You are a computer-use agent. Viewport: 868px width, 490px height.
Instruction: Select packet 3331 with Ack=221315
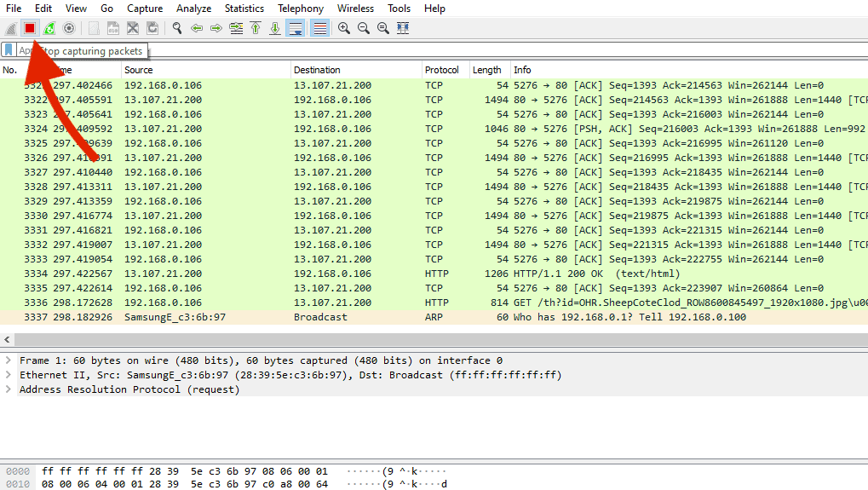click(x=434, y=230)
